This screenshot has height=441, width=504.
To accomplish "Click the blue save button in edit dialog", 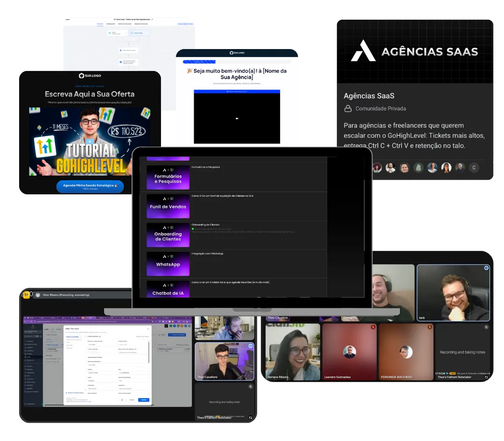I will [144, 400].
